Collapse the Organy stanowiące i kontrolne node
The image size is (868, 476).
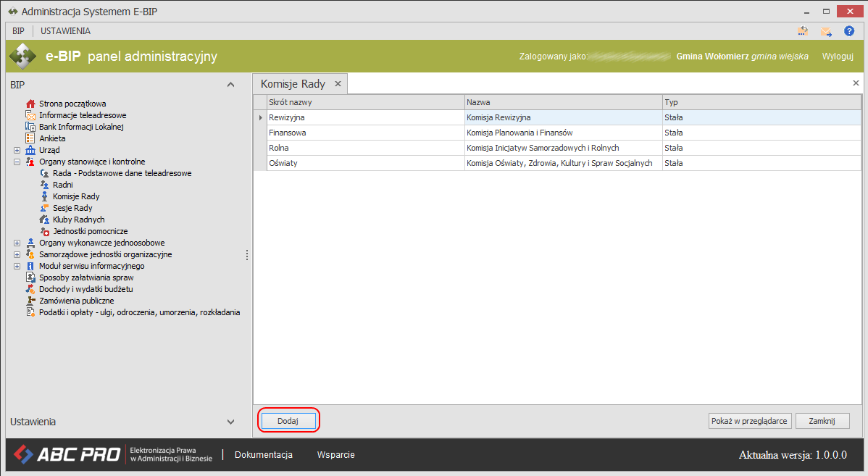coord(17,162)
